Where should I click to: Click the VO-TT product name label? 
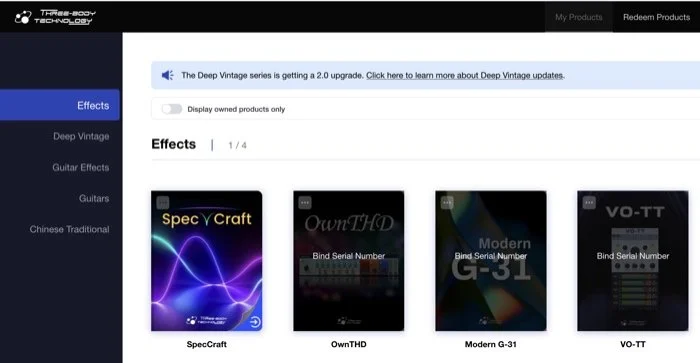[x=633, y=344]
